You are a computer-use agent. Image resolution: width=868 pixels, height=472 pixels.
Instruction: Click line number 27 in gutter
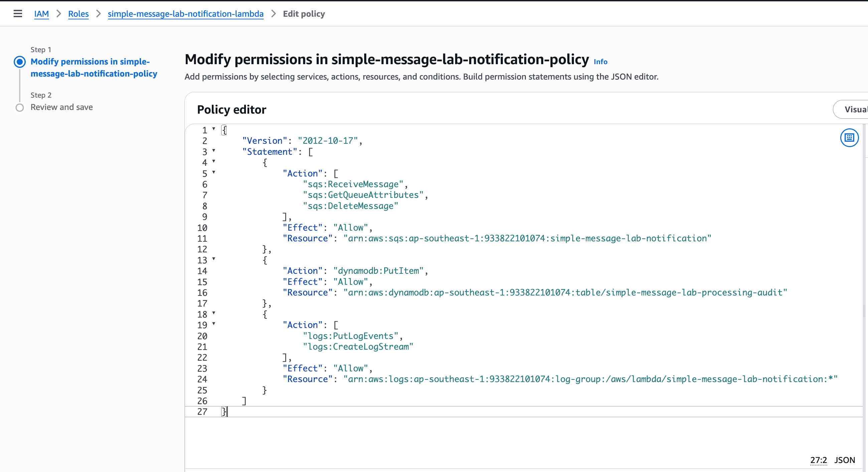tap(202, 411)
